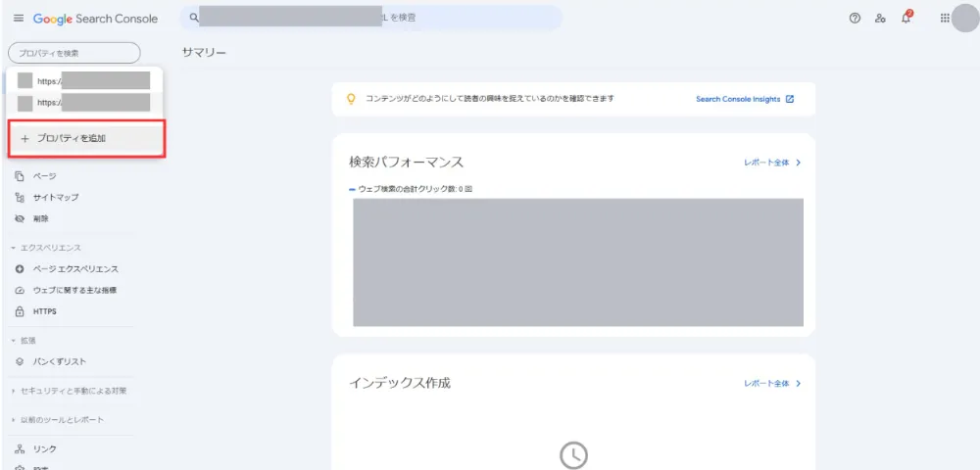Open the notifications bell
980x470 pixels.
[x=906, y=18]
